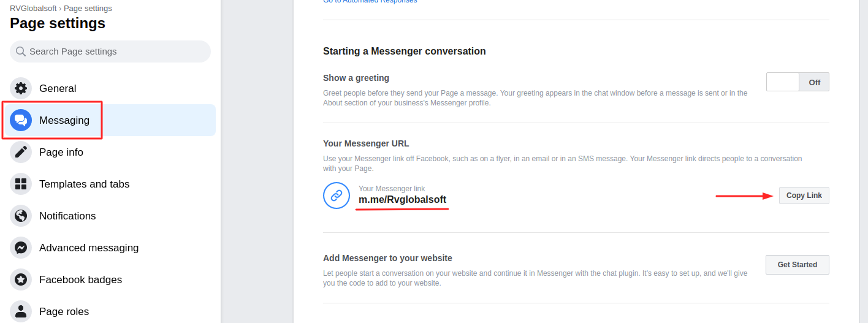Click the Facebook badges star icon
This screenshot has height=323, width=868.
click(x=21, y=279)
